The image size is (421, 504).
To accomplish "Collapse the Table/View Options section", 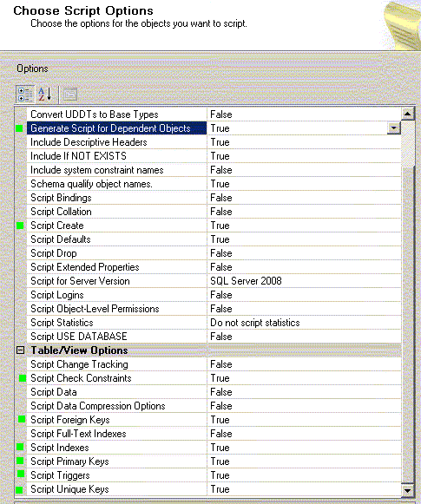I will click(20, 350).
